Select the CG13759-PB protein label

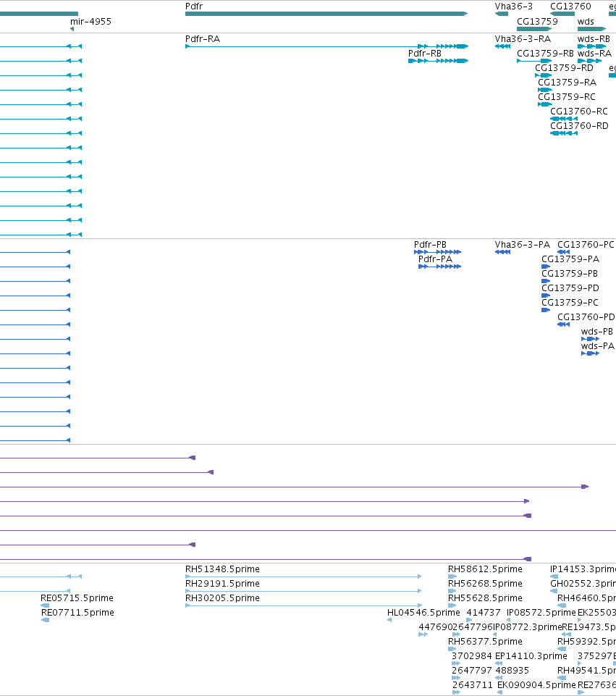click(x=570, y=274)
